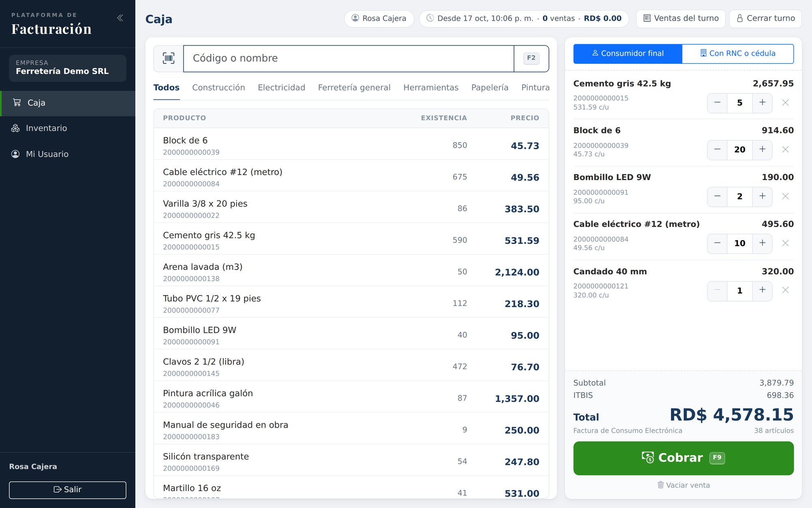The image size is (812, 508).
Task: Collapse the sidebar with the double chevron
Action: pyautogui.click(x=120, y=18)
